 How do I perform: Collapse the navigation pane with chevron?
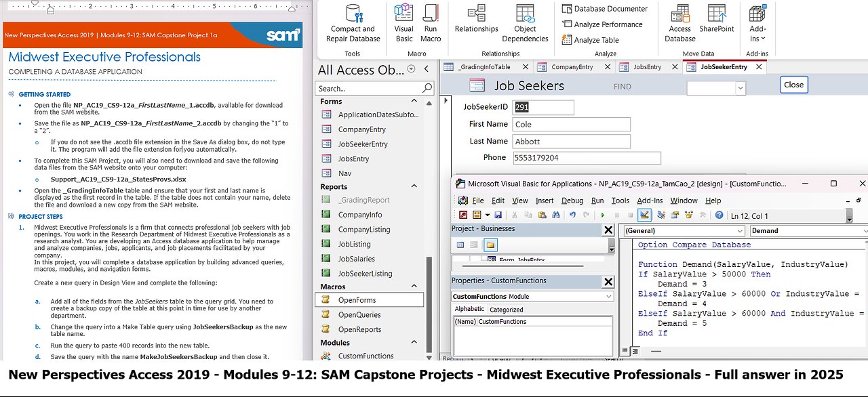pos(427,69)
